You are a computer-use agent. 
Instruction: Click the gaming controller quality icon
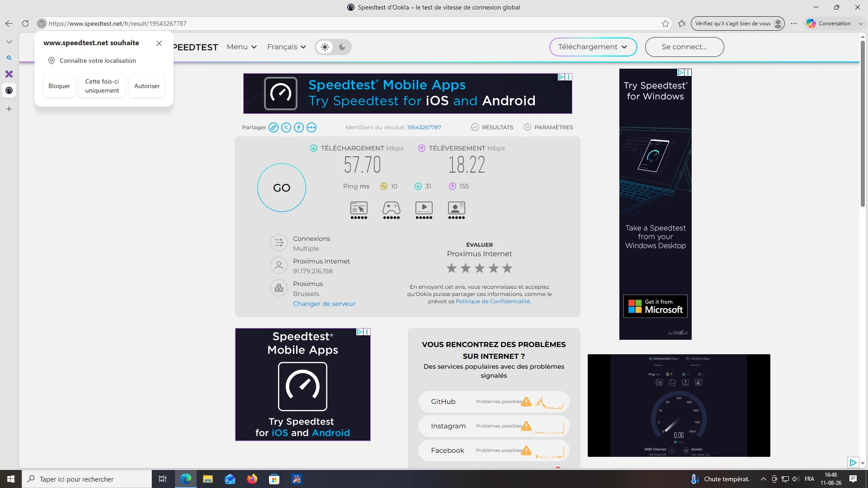tap(392, 210)
